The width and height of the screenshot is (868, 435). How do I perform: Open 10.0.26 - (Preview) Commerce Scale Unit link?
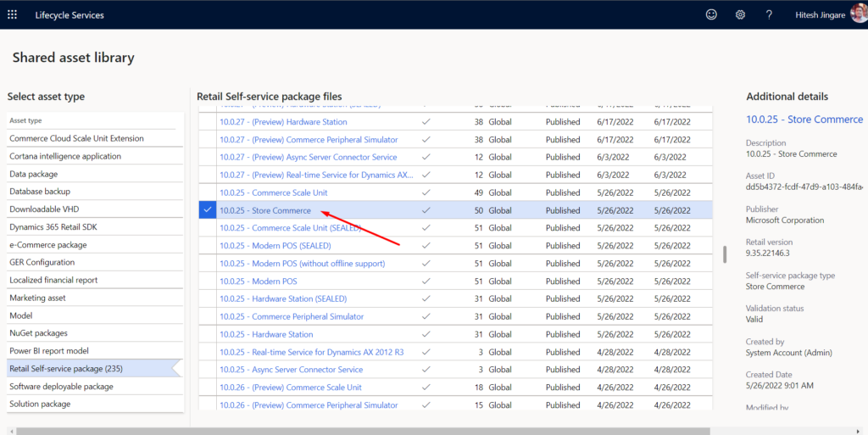tap(291, 388)
